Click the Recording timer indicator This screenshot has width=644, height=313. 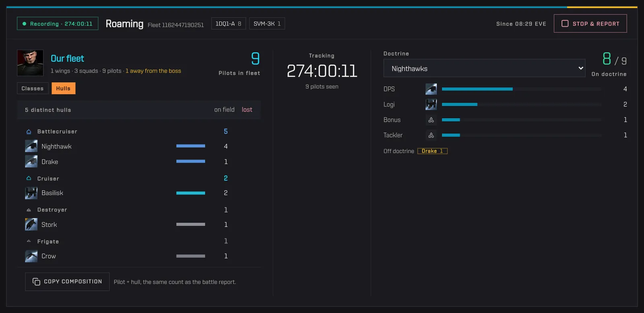point(58,24)
